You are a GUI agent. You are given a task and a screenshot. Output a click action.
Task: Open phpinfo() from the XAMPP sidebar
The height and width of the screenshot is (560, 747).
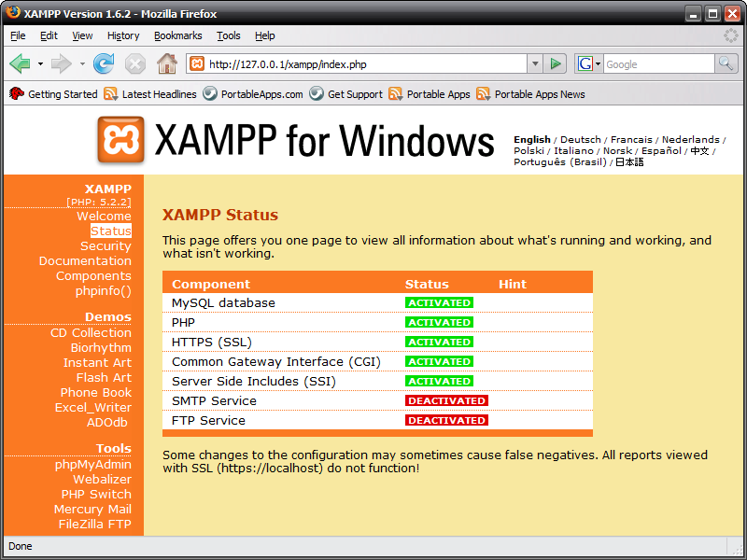pyautogui.click(x=106, y=290)
